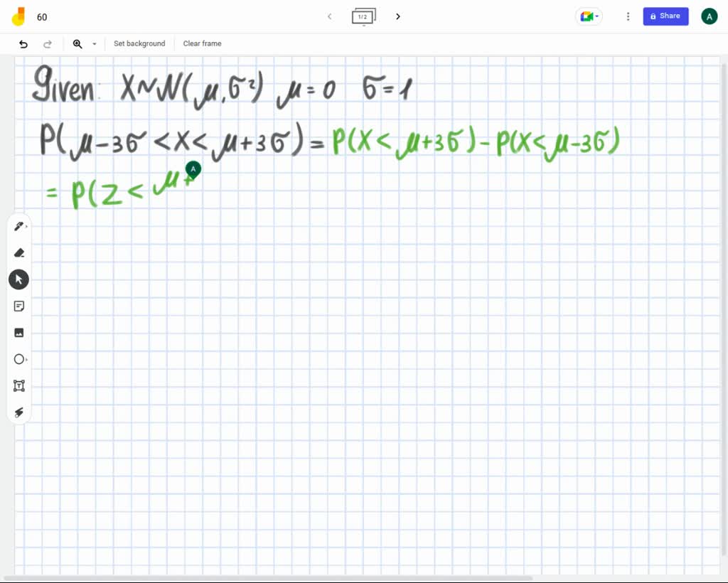Select the Pen tool
728x583 pixels.
(x=18, y=225)
